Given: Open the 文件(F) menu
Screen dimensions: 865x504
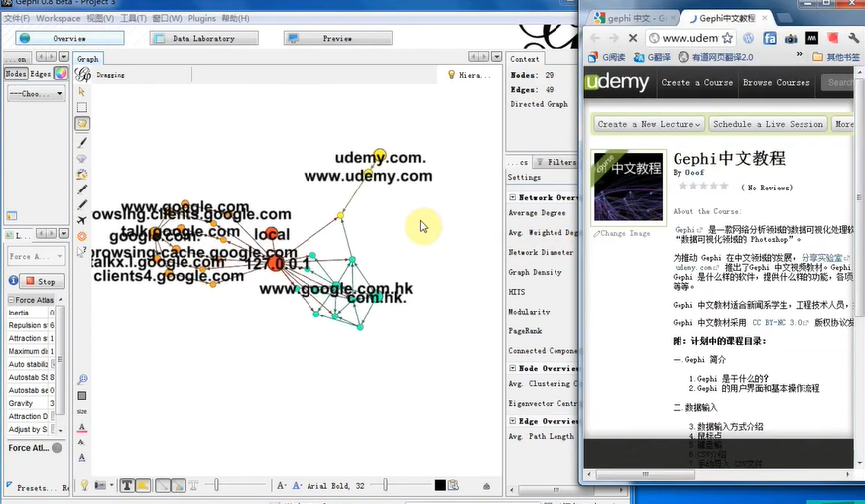Looking at the screenshot, I should click(x=17, y=18).
